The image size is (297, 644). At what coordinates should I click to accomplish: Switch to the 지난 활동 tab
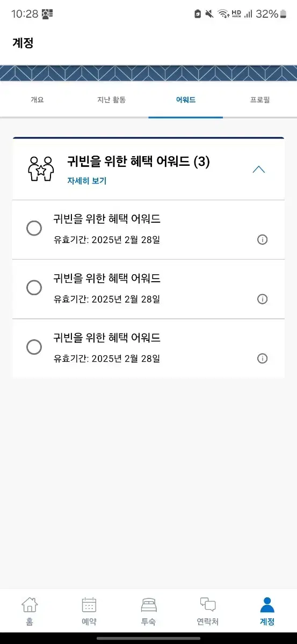(111, 100)
